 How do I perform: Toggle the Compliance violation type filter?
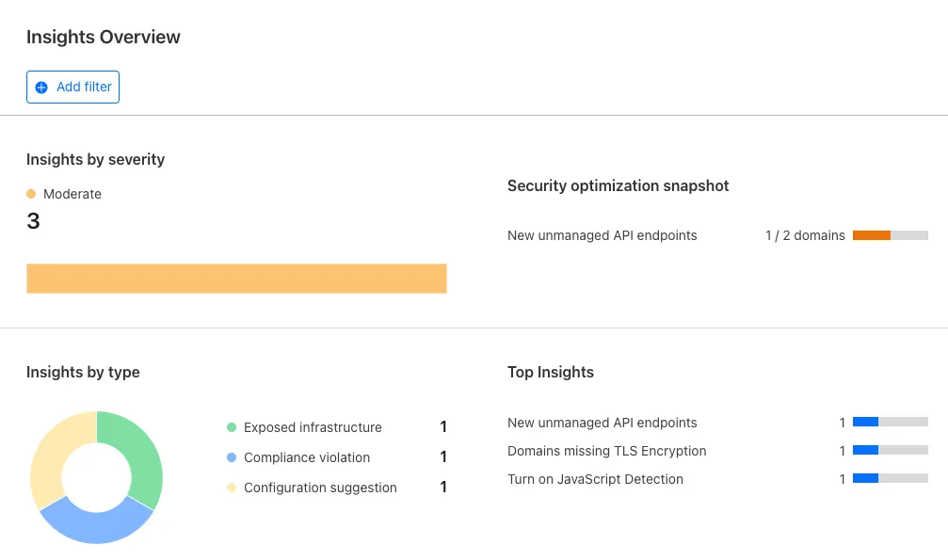click(306, 457)
